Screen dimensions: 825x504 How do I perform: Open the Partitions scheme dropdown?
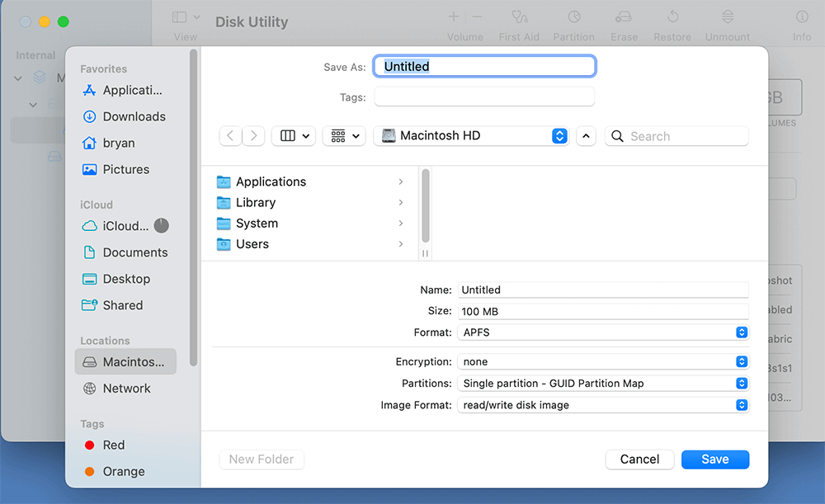740,383
